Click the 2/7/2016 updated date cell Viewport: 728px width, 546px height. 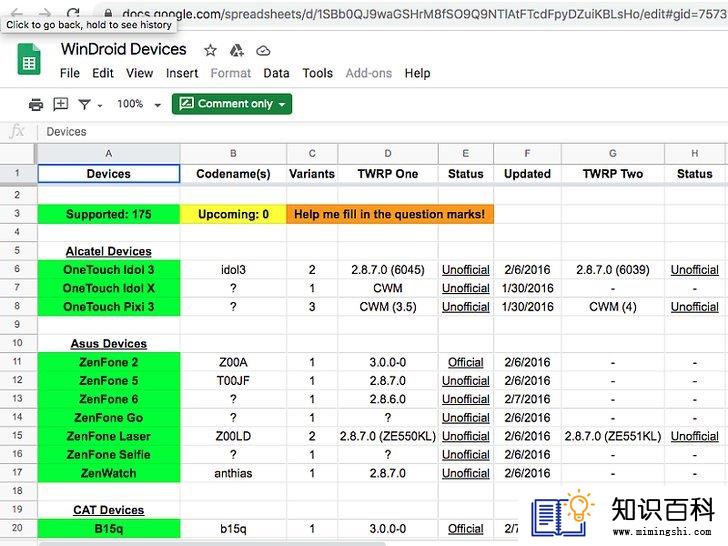[527, 399]
